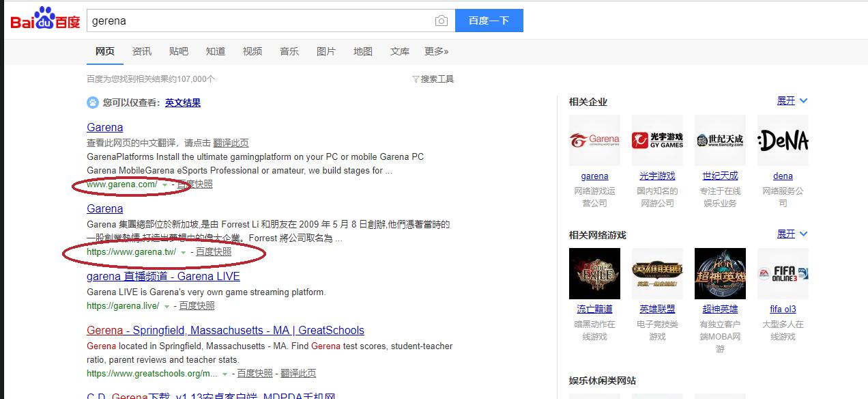
Task: Open garena link under company logo
Action: (594, 176)
